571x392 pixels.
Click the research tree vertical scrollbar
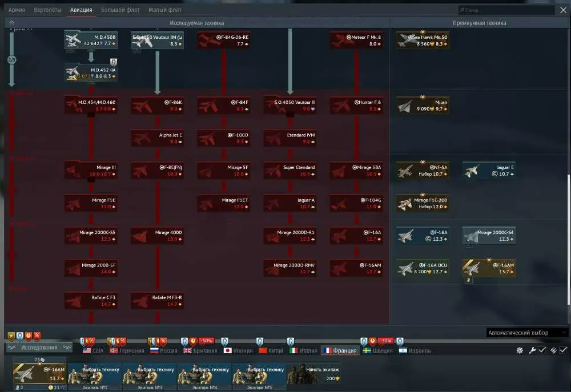pos(569,240)
